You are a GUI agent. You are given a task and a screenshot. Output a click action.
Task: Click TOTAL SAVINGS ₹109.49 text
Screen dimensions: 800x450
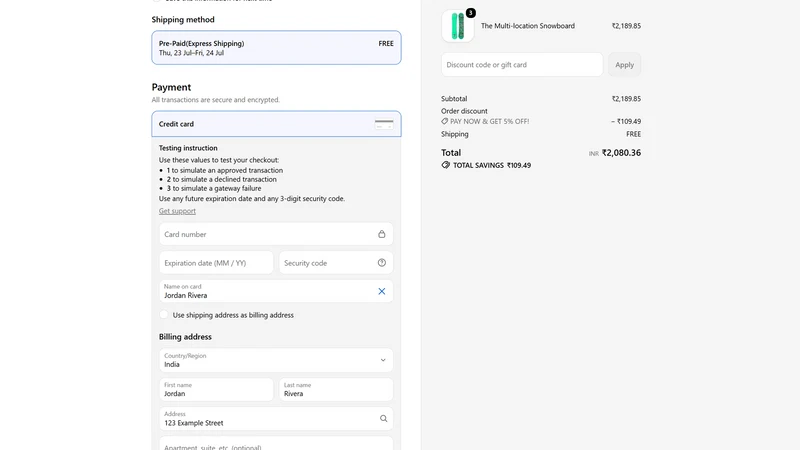point(492,165)
